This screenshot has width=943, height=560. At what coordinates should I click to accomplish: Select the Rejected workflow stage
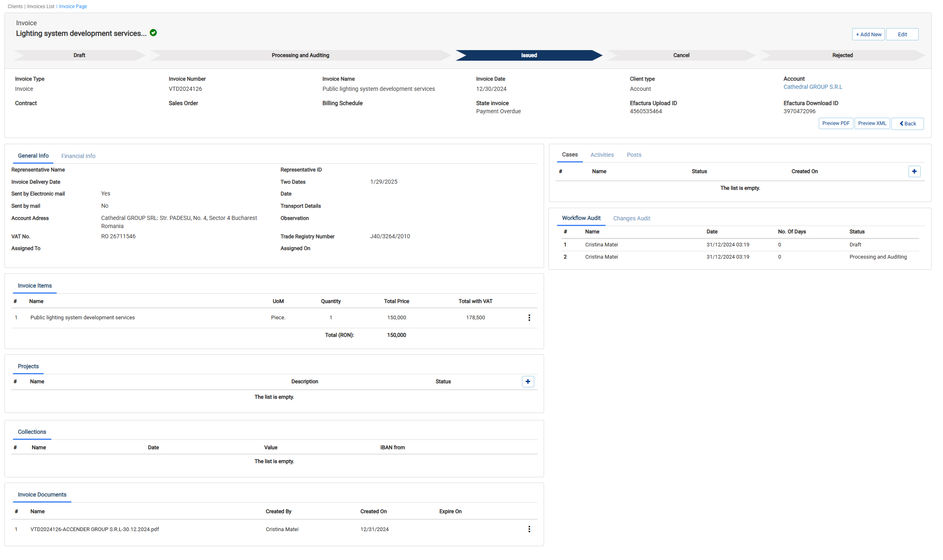tap(842, 55)
